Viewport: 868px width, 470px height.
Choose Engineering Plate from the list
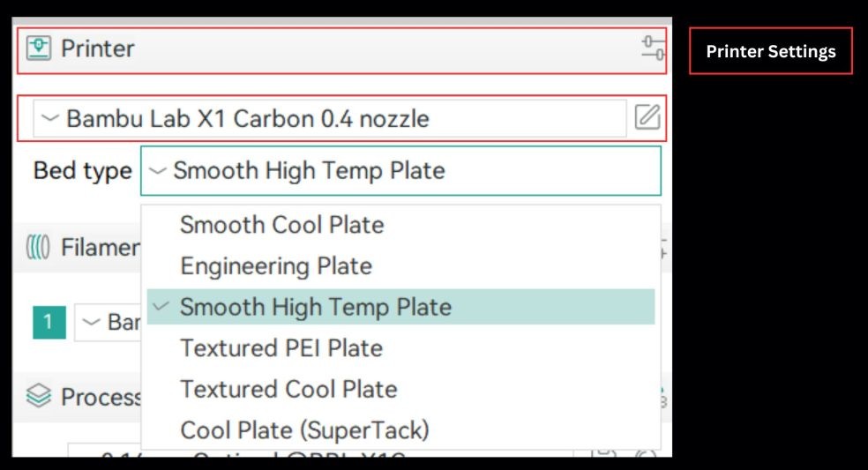(276, 265)
